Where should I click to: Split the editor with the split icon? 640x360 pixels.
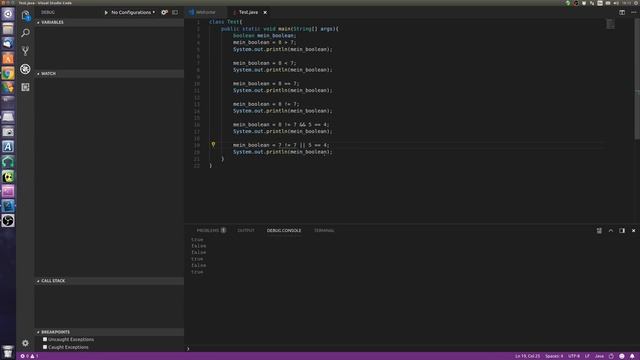pyautogui.click(x=622, y=12)
